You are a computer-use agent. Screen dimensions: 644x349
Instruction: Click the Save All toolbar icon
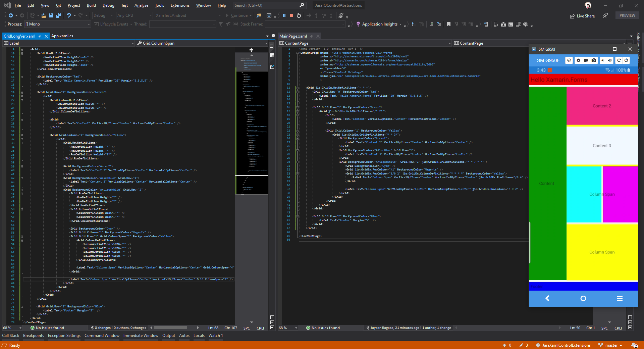click(59, 15)
